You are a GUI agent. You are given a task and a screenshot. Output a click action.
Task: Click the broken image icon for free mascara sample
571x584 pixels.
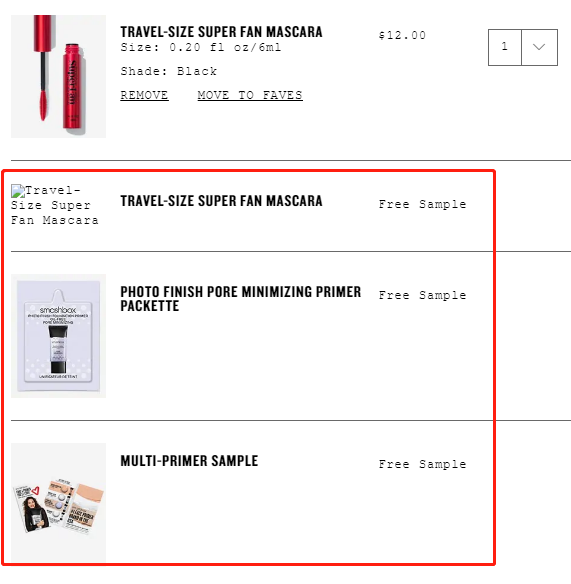18,191
